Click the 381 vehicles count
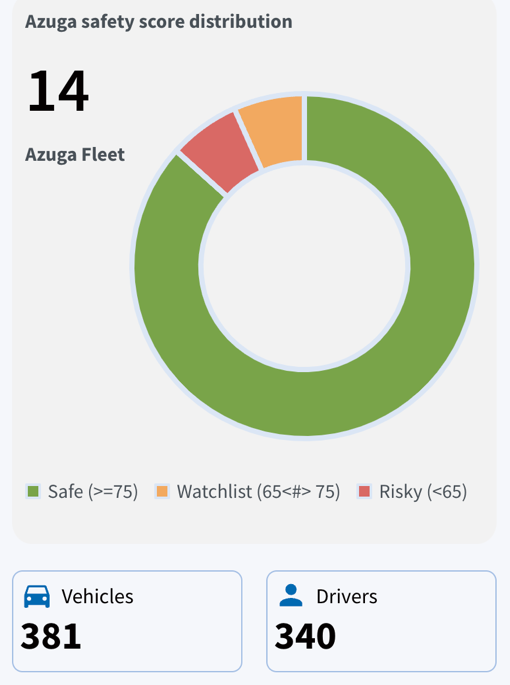 click(x=51, y=637)
